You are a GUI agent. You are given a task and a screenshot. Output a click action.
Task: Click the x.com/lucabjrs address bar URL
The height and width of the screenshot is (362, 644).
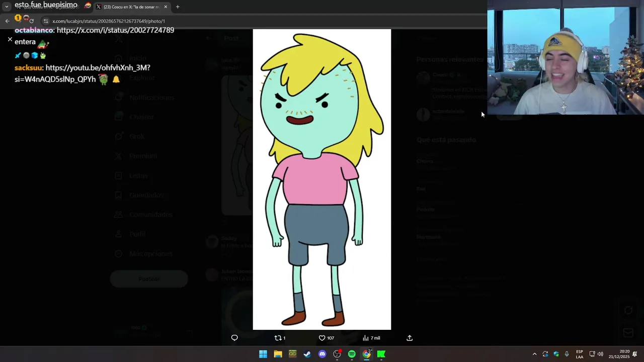click(109, 21)
